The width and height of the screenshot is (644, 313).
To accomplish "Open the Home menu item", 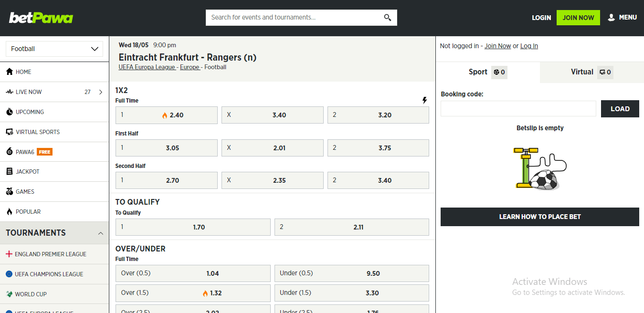I will point(54,72).
